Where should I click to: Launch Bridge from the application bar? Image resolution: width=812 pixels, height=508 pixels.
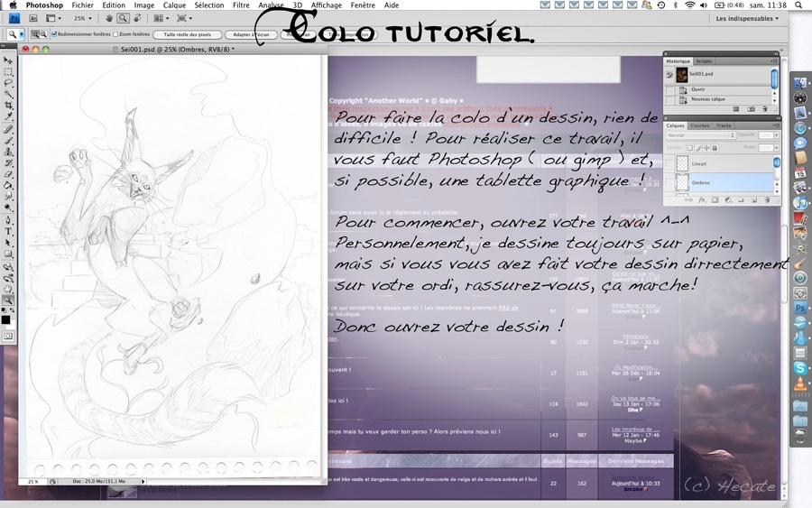coord(33,18)
